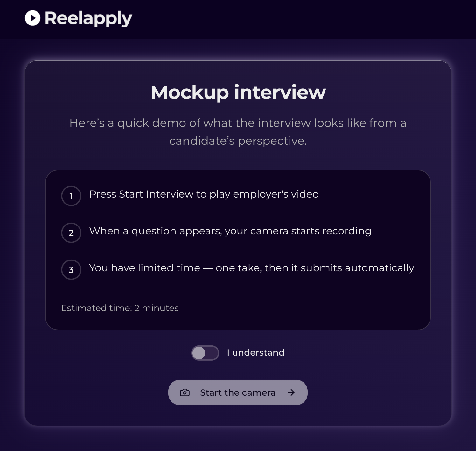This screenshot has height=451, width=476.
Task: Click the circled number 3 step icon
Action: pyautogui.click(x=71, y=269)
